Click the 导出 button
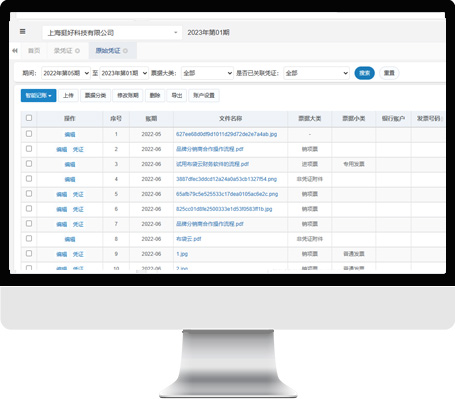 tap(177, 95)
